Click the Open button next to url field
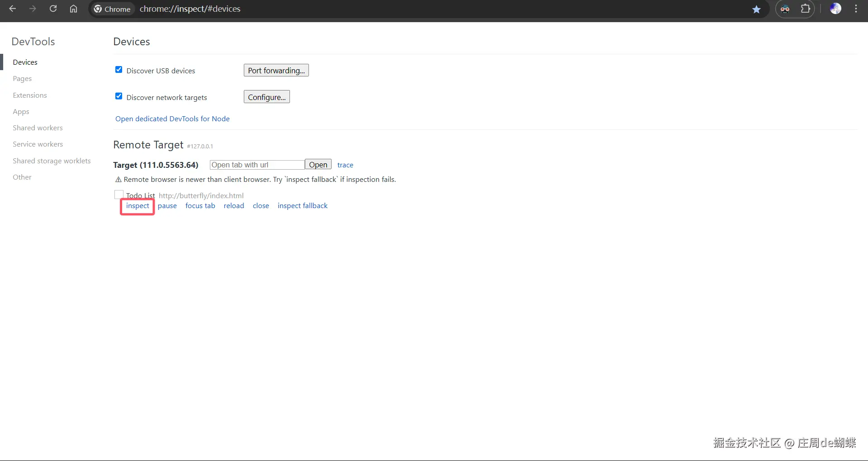The image size is (868, 461). (x=318, y=165)
